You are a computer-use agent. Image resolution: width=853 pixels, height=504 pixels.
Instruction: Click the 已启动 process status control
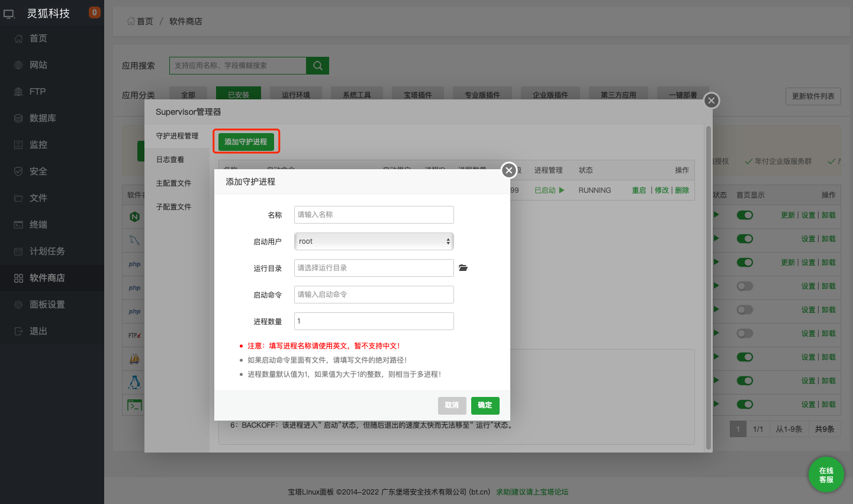[549, 190]
